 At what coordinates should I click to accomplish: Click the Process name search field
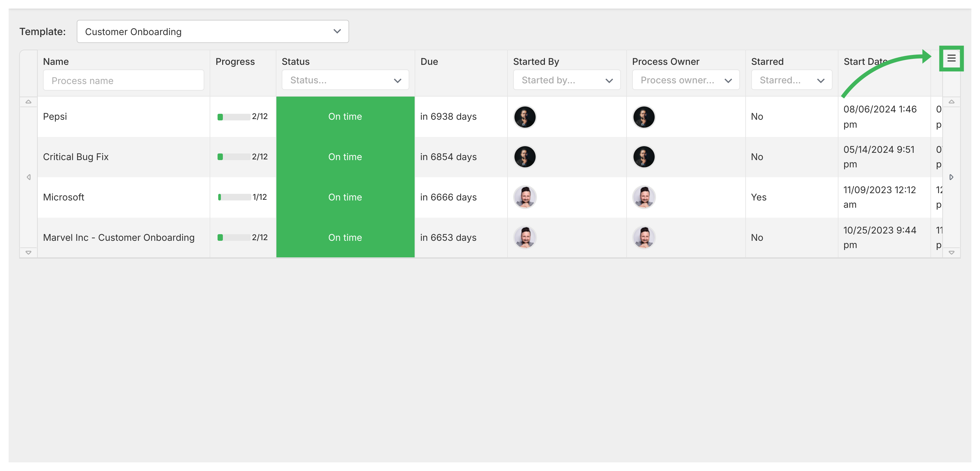point(123,81)
